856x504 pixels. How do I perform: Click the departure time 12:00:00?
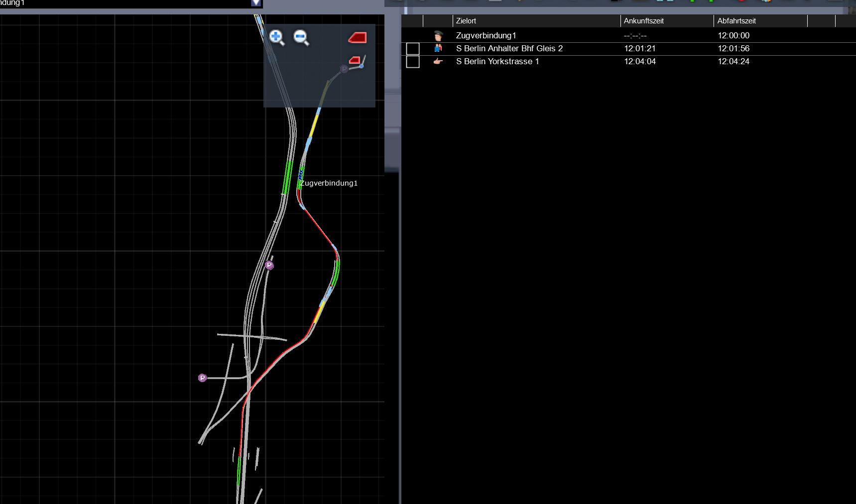point(734,35)
